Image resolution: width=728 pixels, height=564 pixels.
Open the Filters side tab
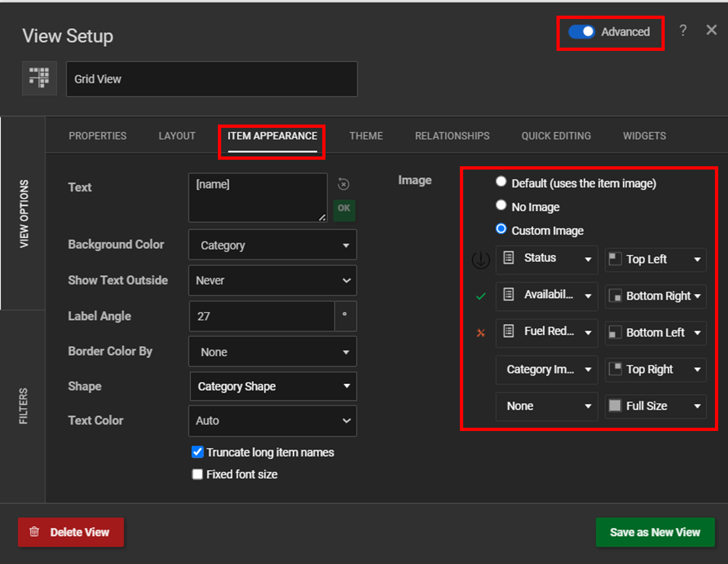(x=23, y=406)
